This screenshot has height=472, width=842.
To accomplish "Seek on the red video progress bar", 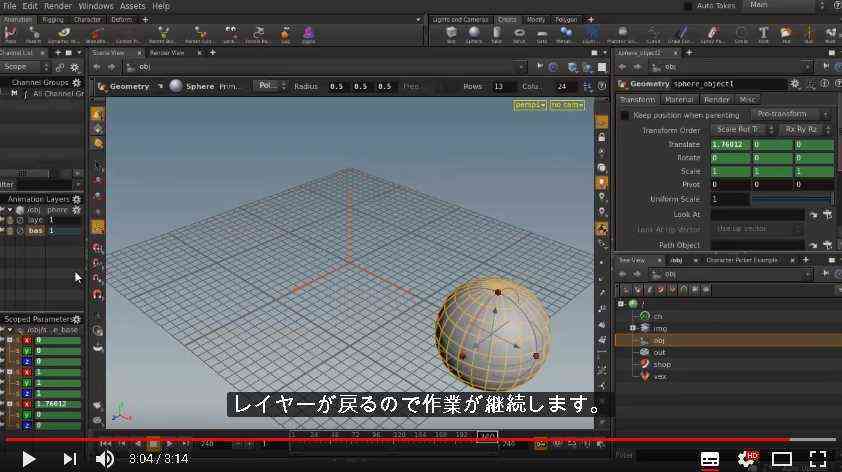I will (x=421, y=440).
